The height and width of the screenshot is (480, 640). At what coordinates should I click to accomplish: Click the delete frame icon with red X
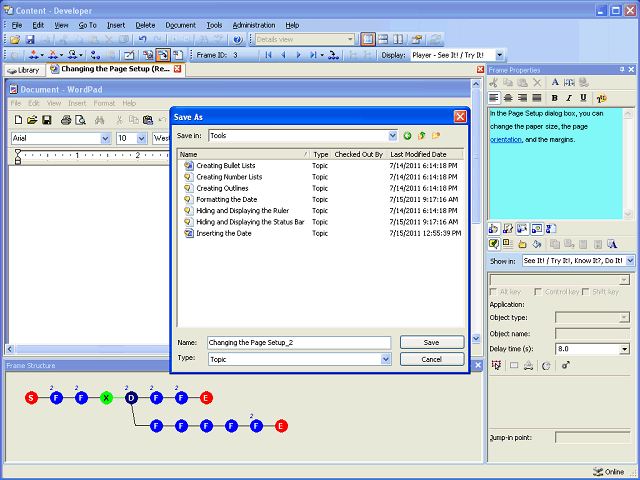tap(53, 55)
